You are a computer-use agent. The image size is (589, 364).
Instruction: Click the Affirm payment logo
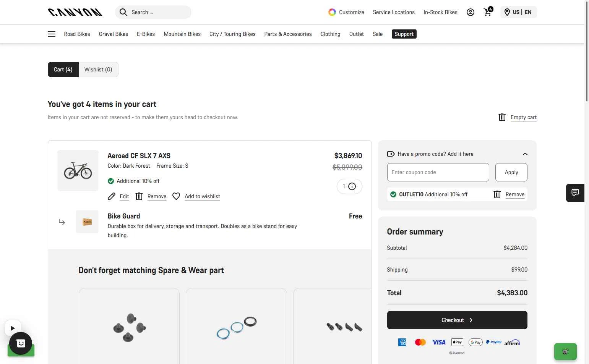click(512, 343)
